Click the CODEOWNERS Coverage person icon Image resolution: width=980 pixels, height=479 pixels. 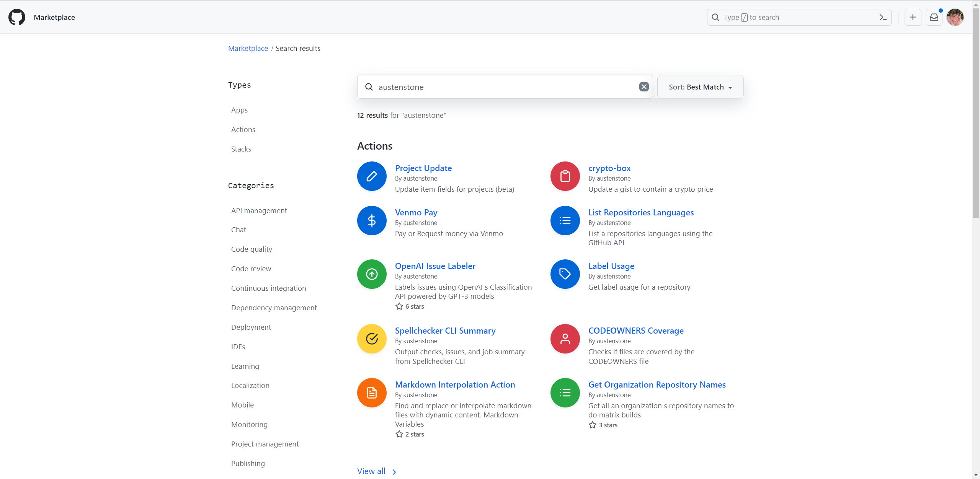(565, 339)
